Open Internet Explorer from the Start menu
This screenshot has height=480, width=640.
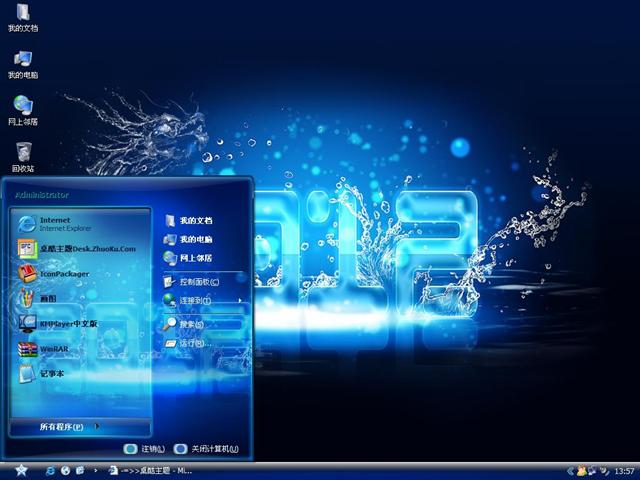pos(60,223)
